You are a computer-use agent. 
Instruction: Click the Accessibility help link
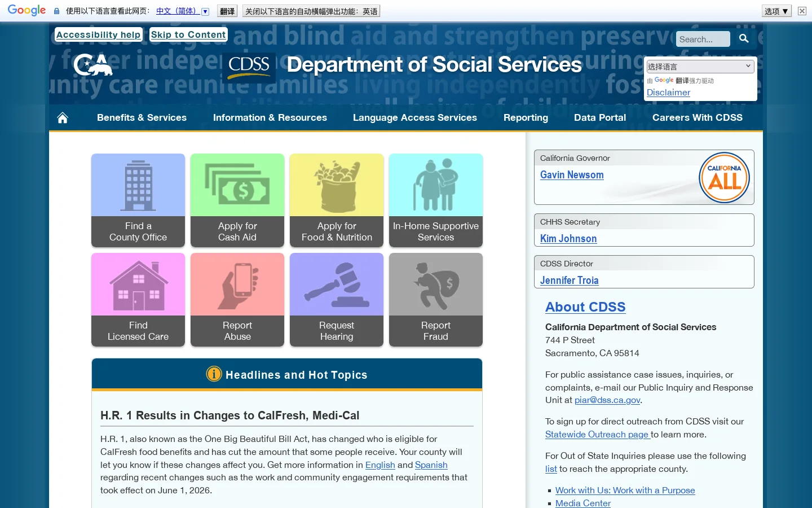coord(98,34)
